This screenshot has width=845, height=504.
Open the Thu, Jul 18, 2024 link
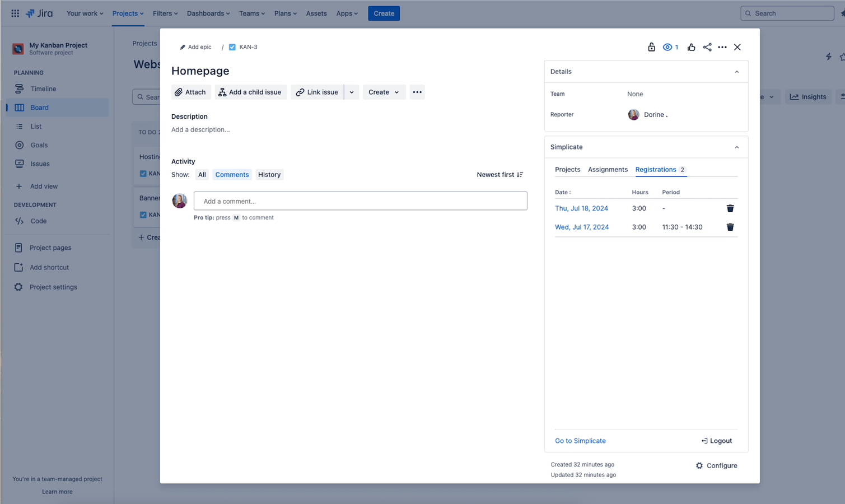[581, 208]
